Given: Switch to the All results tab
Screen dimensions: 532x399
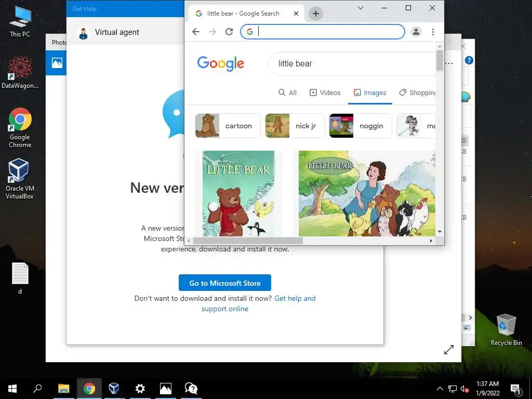Looking at the screenshot, I should point(287,92).
